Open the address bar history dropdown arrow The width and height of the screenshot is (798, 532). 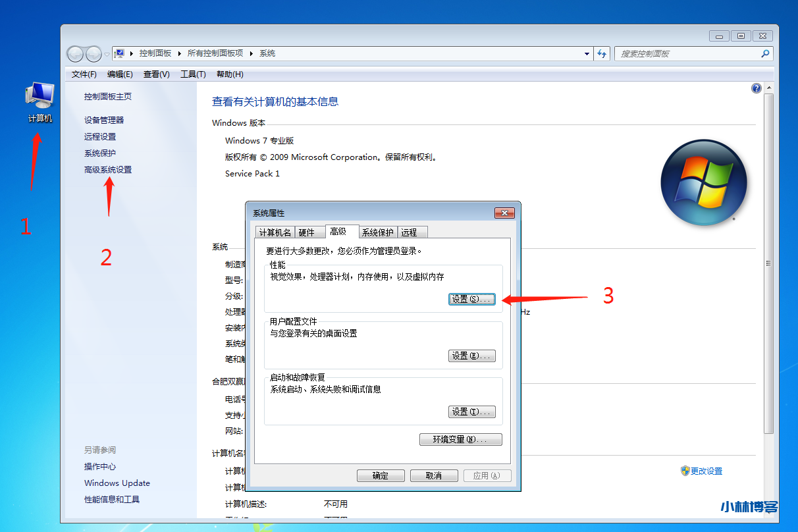(x=586, y=53)
